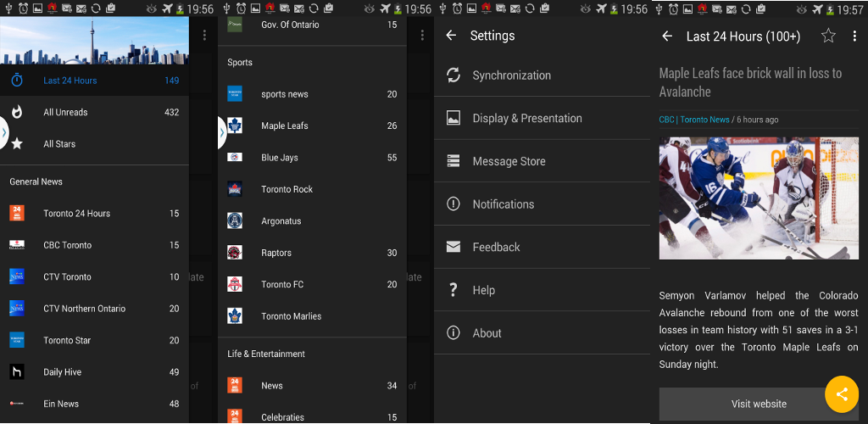Tap the Notifications alert icon
The height and width of the screenshot is (424, 868).
pos(453,204)
